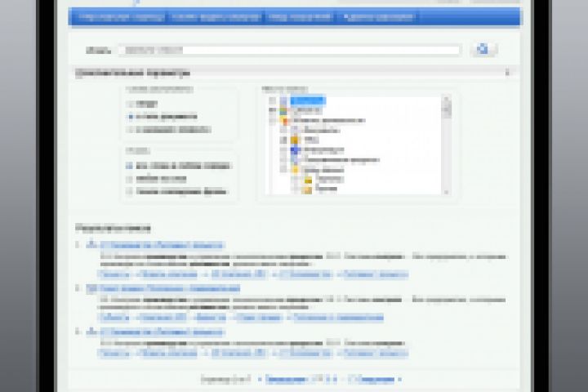Go to the next results page link
This screenshot has width=588, height=392.
[x=375, y=380]
